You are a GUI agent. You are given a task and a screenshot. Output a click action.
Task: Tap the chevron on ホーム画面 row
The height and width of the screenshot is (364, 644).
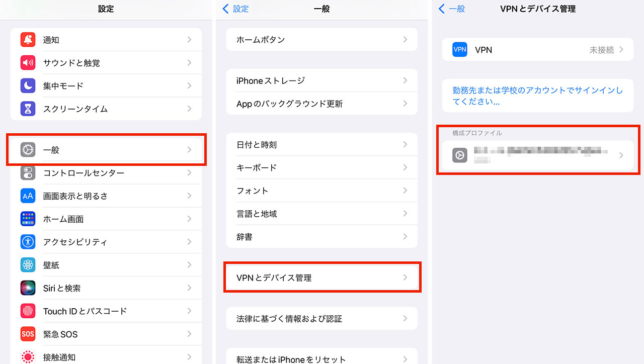(189, 219)
